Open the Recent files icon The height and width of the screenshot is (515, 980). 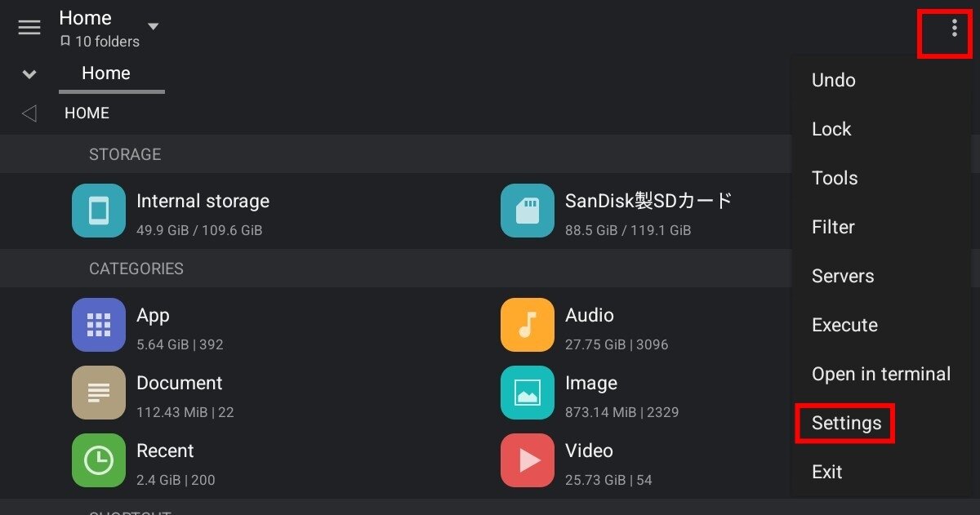pos(98,460)
